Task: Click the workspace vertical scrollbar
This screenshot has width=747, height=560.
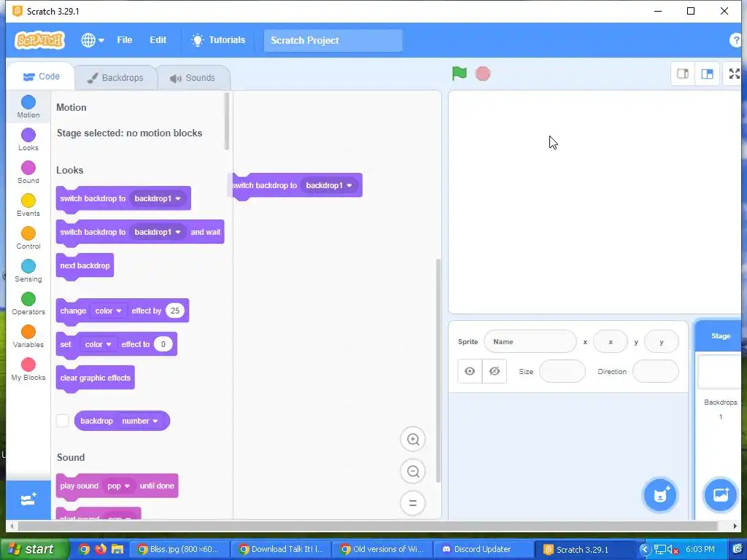Action: coord(438,370)
